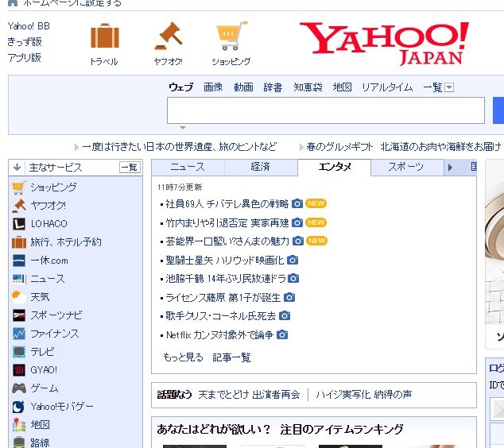Open ハイジ実写化 納得の声 topic link

[x=363, y=394]
